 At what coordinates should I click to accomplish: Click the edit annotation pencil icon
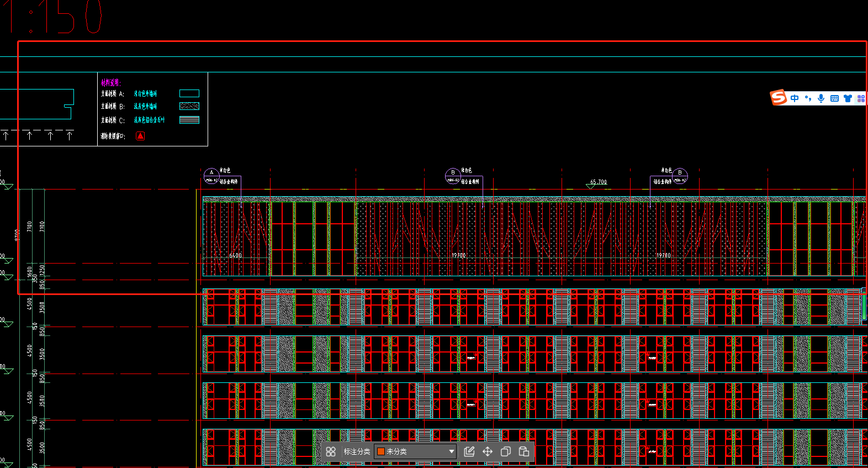469,451
